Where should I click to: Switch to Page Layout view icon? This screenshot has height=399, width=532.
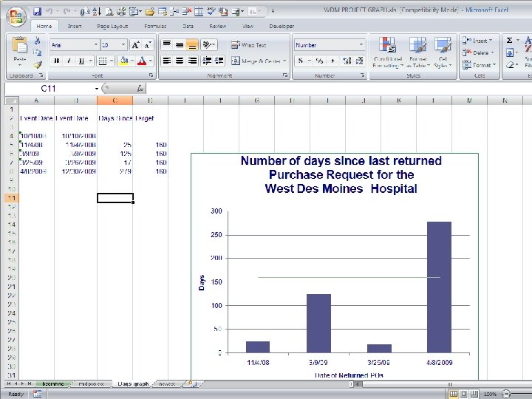pos(463,394)
